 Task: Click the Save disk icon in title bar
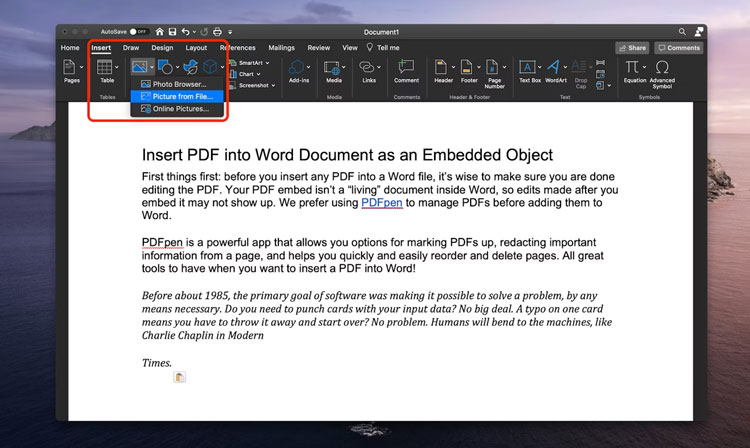(x=172, y=32)
